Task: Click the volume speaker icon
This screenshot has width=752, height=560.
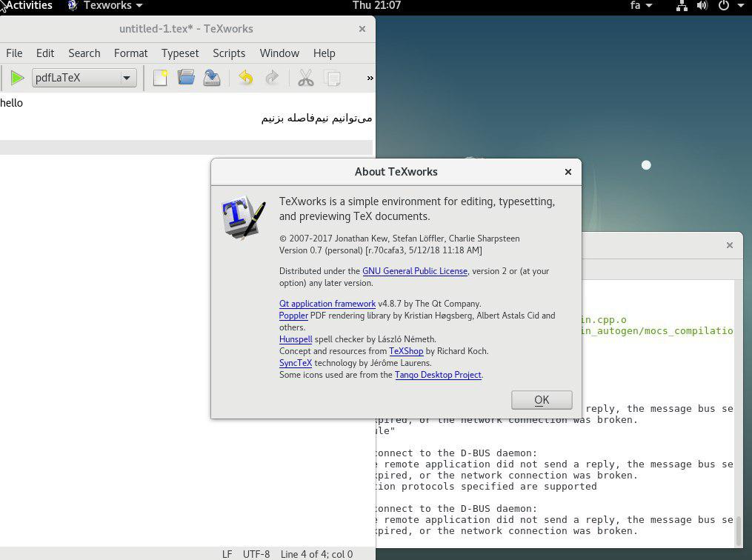Action: (702, 6)
